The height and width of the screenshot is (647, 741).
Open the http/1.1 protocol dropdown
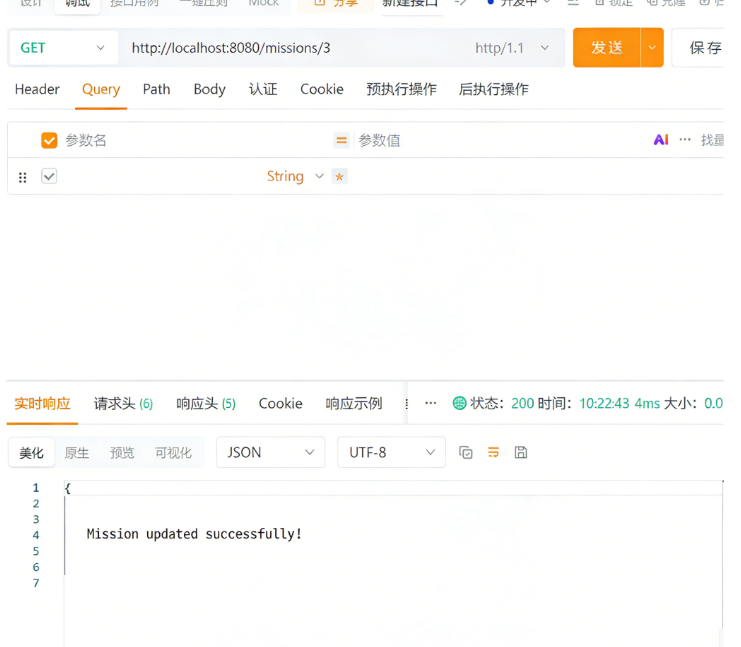[x=512, y=48]
